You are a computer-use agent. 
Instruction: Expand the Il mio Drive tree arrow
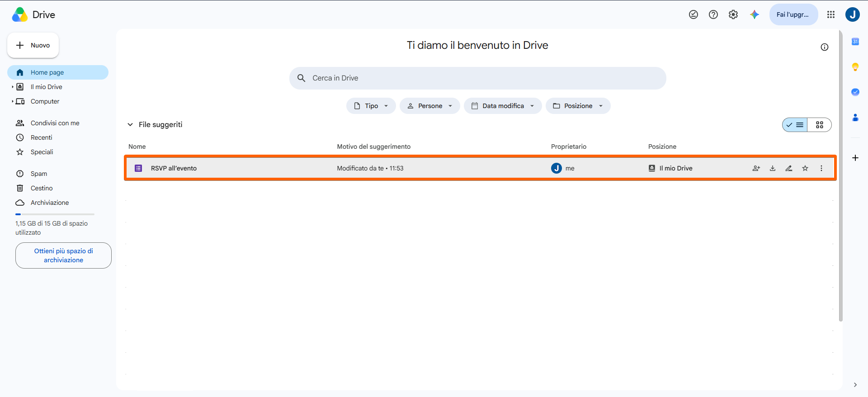13,87
